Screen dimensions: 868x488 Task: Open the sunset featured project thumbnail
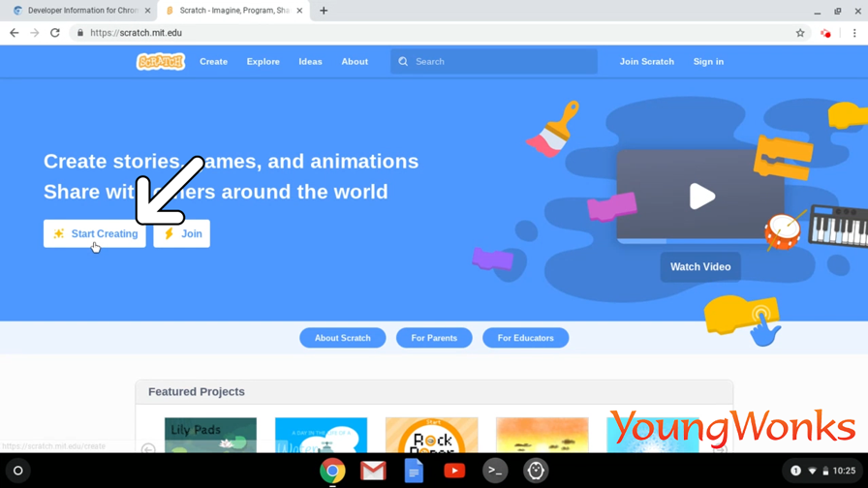(x=542, y=435)
